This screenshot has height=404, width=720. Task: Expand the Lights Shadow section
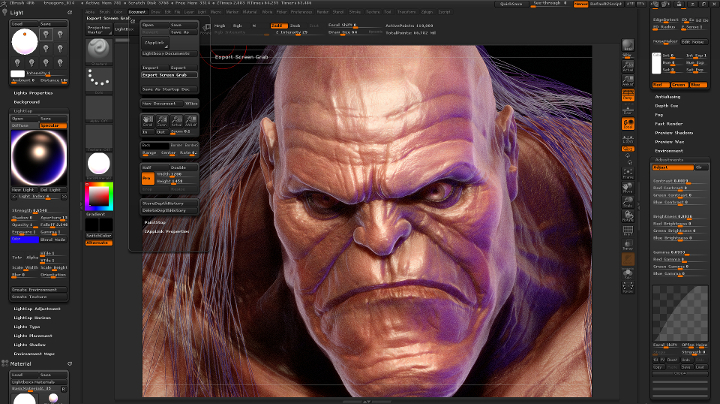coord(29,345)
